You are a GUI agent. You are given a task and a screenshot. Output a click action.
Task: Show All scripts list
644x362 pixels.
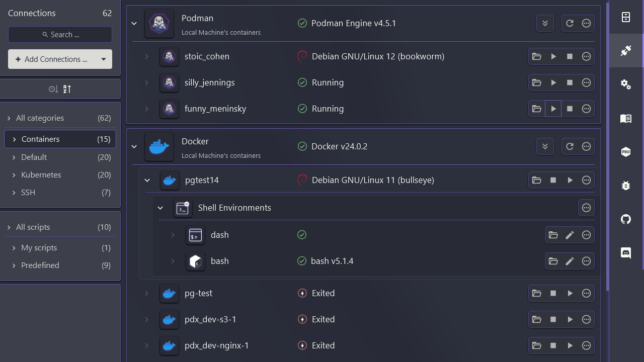coord(60,227)
